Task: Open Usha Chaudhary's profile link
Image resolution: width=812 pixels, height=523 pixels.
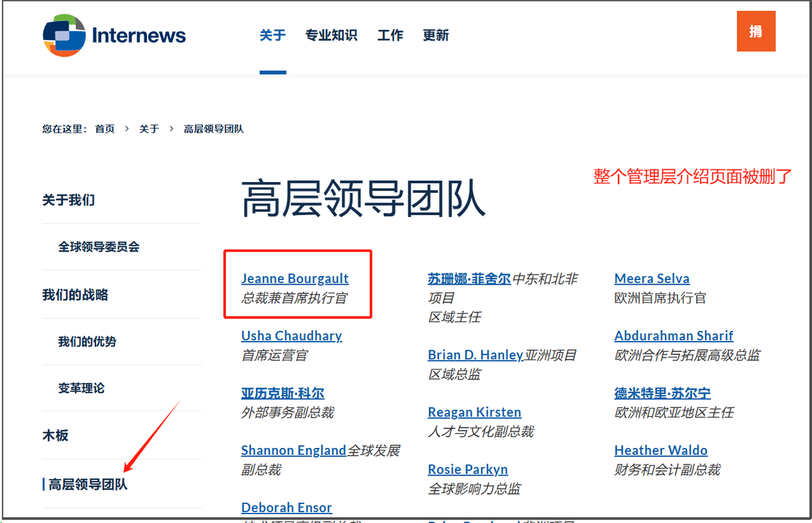Action: pos(292,336)
